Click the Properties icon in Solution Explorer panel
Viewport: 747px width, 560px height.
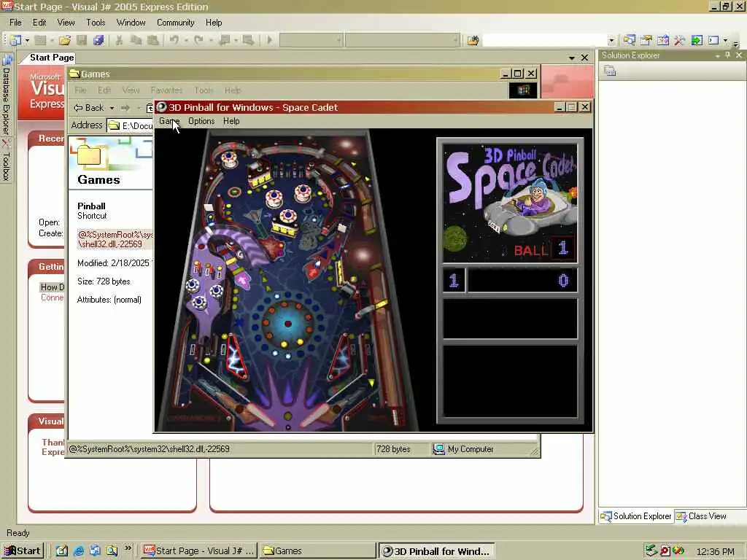point(611,71)
